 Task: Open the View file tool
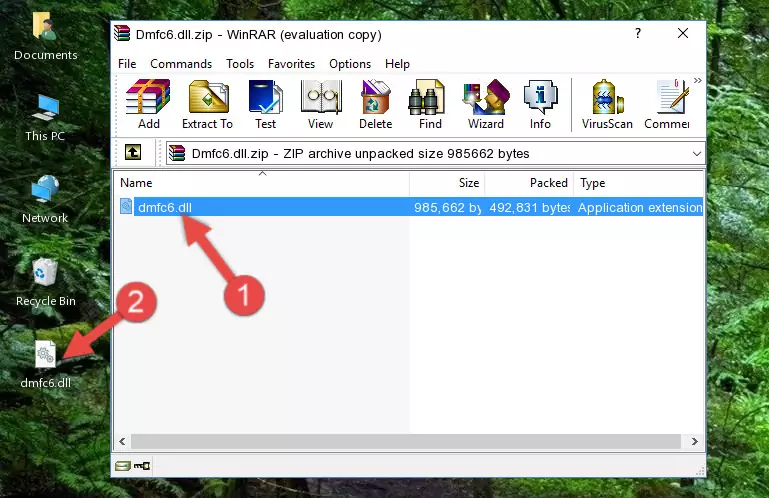(x=321, y=104)
